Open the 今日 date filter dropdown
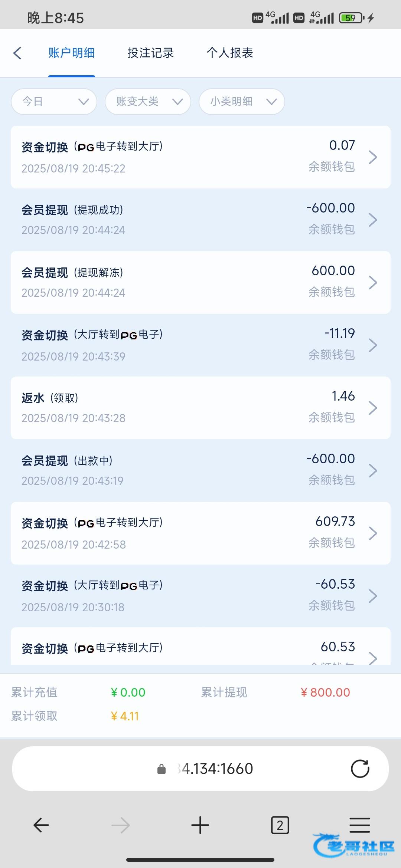The height and width of the screenshot is (868, 401). pos(54,102)
